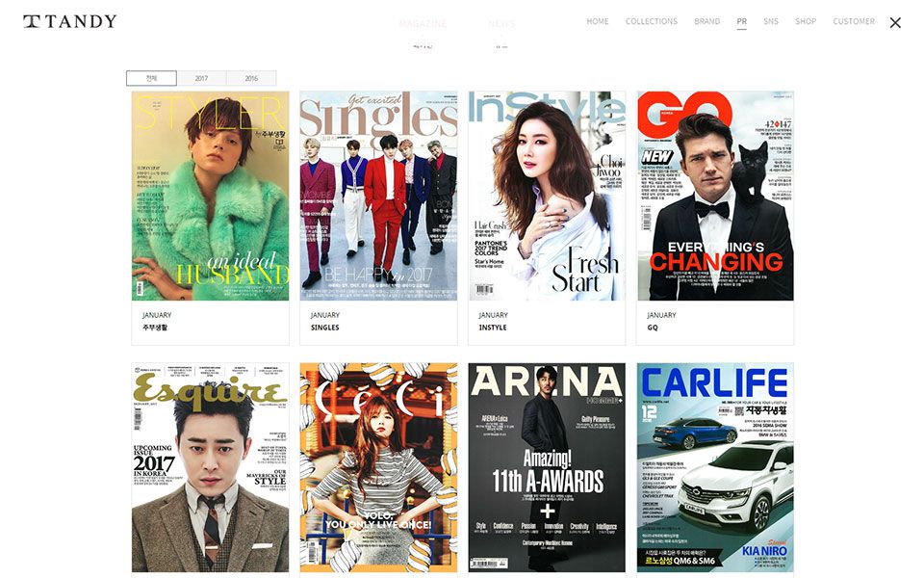
Task: Open the Arena A-Awards magazine cover
Action: click(x=547, y=468)
